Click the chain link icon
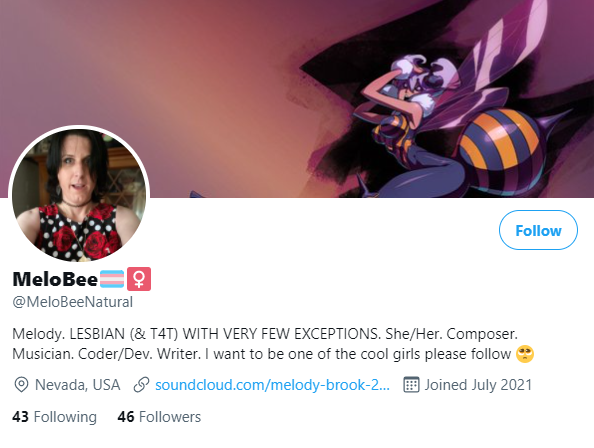Viewport: 594px width, 448px height. [x=141, y=385]
